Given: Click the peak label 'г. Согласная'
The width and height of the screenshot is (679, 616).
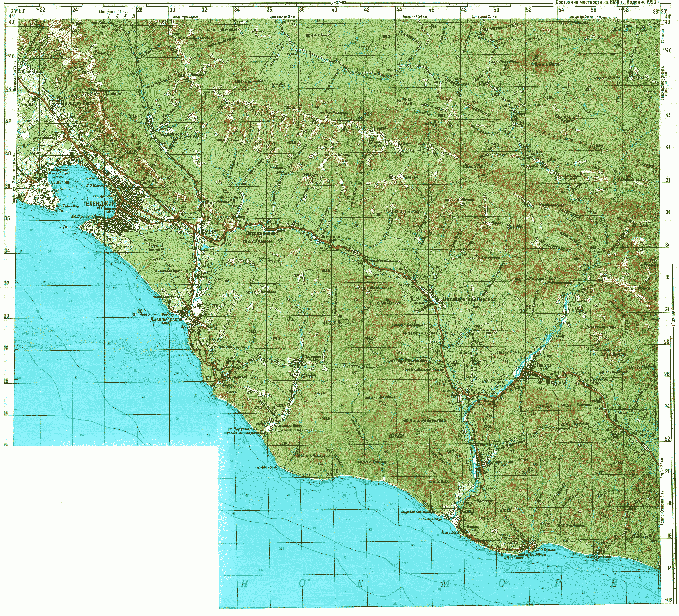Looking at the screenshot, I should coord(415,325).
